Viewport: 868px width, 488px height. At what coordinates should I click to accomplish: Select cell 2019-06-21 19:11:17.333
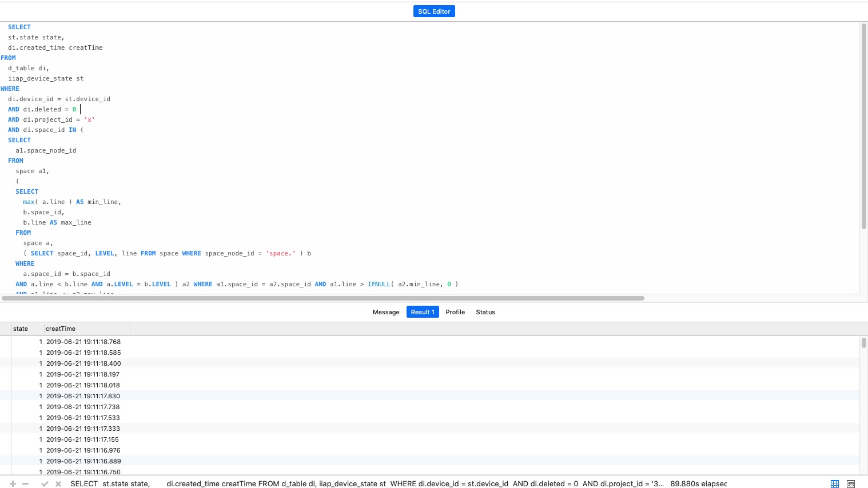click(x=83, y=429)
